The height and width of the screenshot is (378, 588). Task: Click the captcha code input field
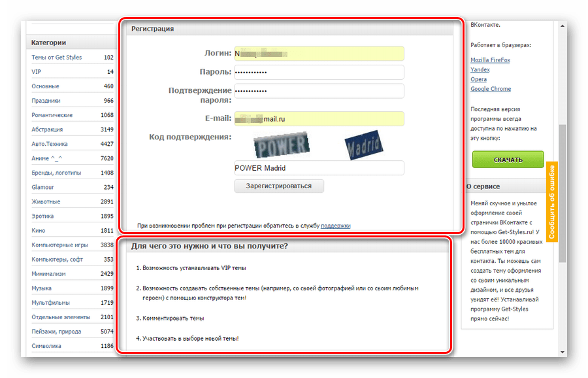tap(319, 168)
